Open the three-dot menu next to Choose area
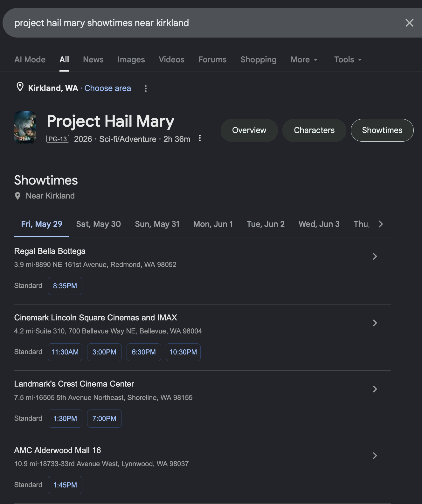The image size is (422, 504). [x=146, y=88]
